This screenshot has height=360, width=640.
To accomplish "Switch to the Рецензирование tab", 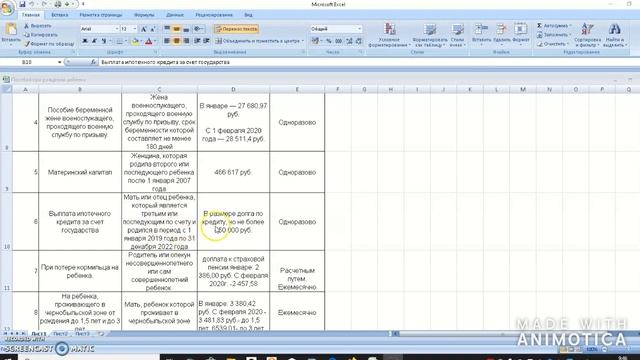I will coord(214,15).
